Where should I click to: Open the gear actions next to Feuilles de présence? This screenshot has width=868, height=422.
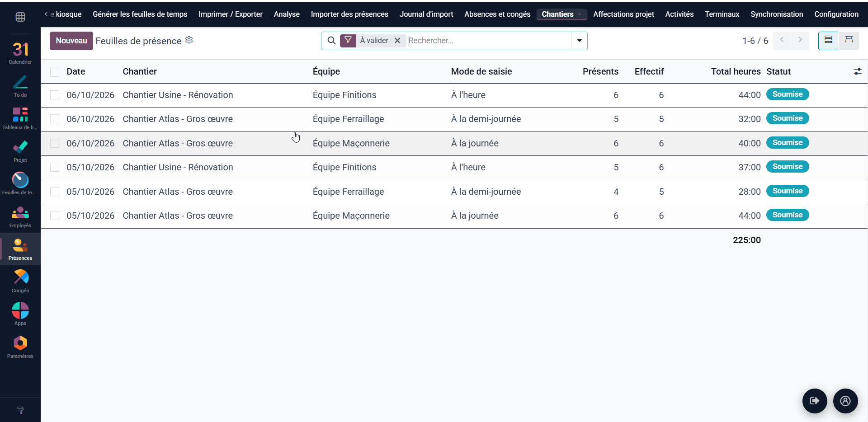click(x=189, y=40)
